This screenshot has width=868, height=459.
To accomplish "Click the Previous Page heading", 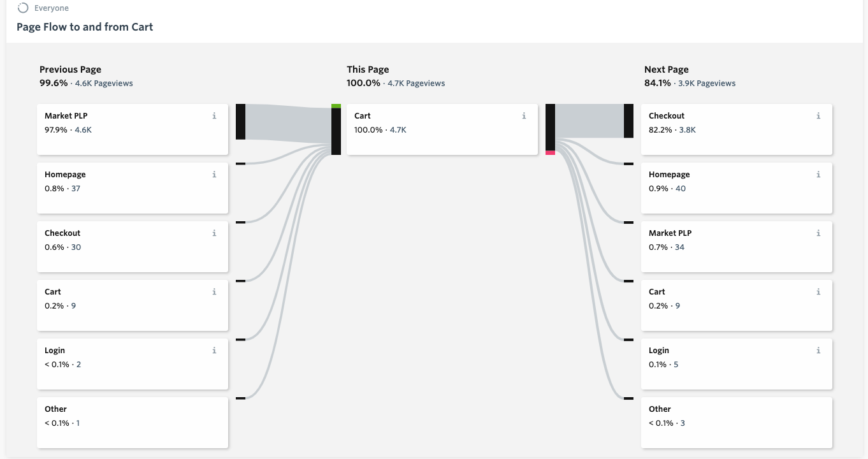I will [70, 69].
